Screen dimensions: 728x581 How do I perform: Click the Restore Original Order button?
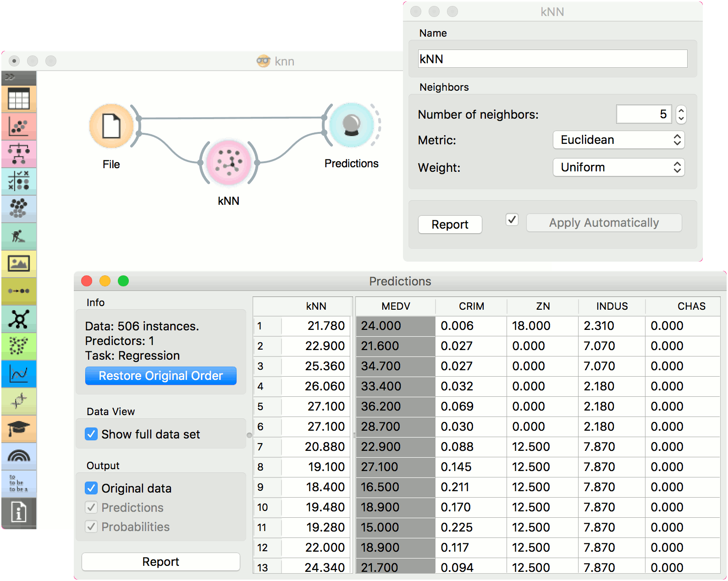pyautogui.click(x=161, y=376)
